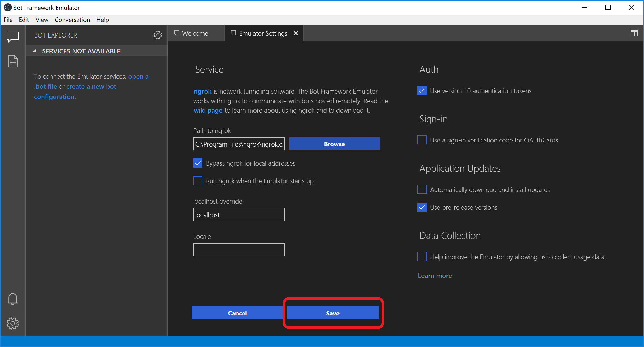
Task: Open the ngrok wiki page link
Action: click(x=208, y=110)
